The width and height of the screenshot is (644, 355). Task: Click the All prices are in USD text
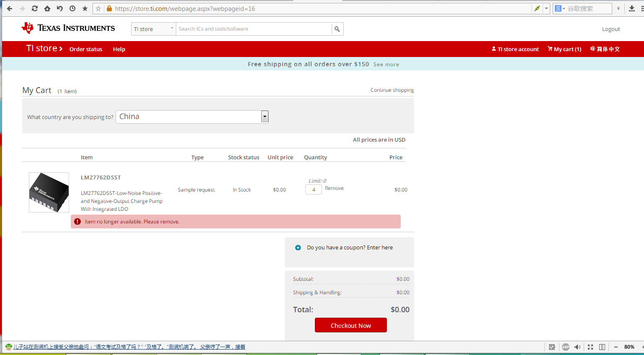[x=379, y=140]
